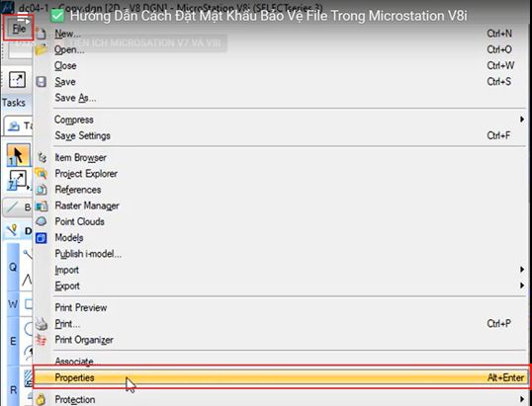The width and height of the screenshot is (532, 406).
Task: Select Properties menu entry
Action: 280,377
